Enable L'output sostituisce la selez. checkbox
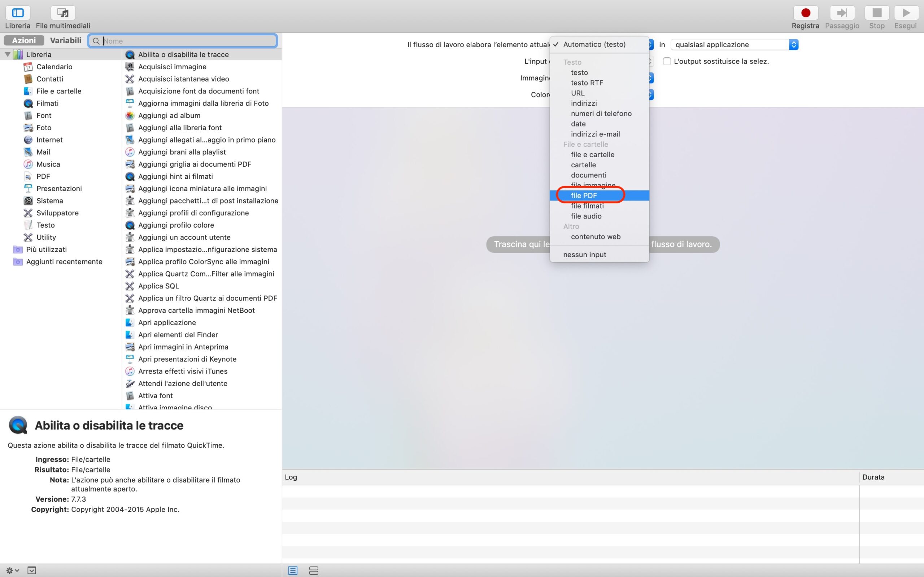Screen dimensions: 924x577 (667, 61)
